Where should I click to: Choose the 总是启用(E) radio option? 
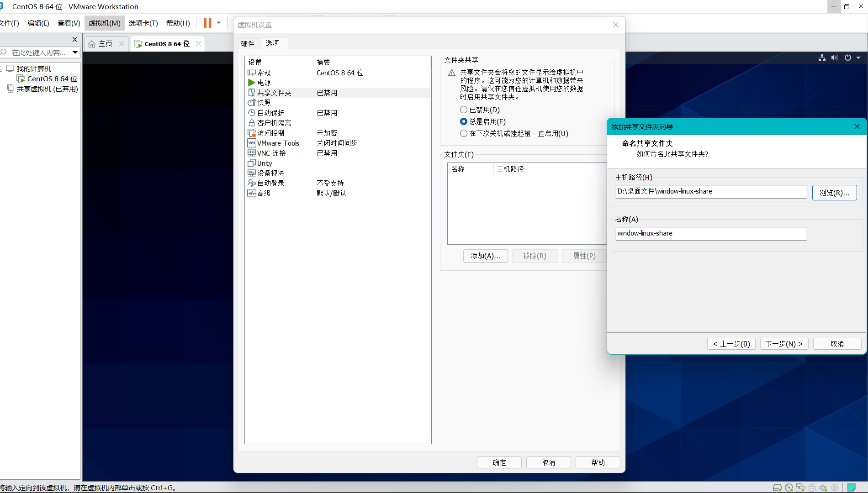click(464, 121)
